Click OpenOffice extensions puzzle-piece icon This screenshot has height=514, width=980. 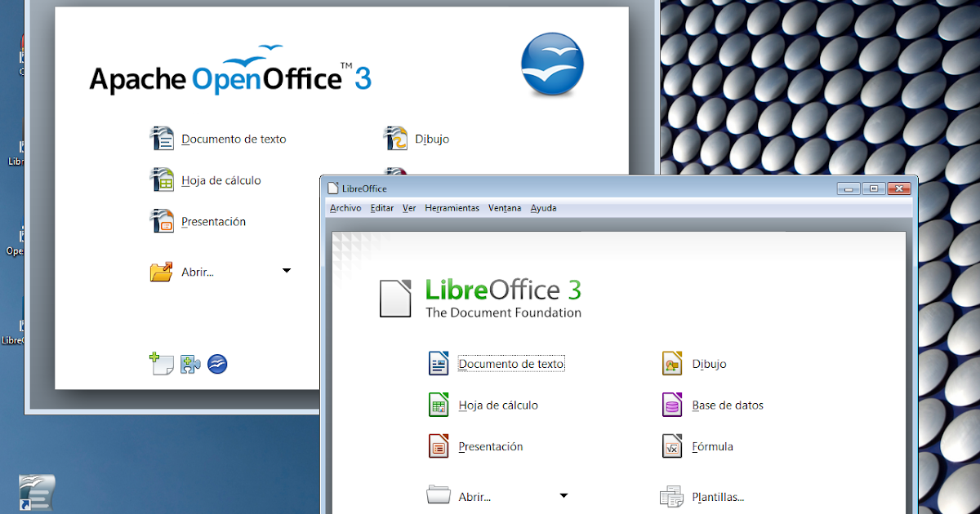(190, 365)
